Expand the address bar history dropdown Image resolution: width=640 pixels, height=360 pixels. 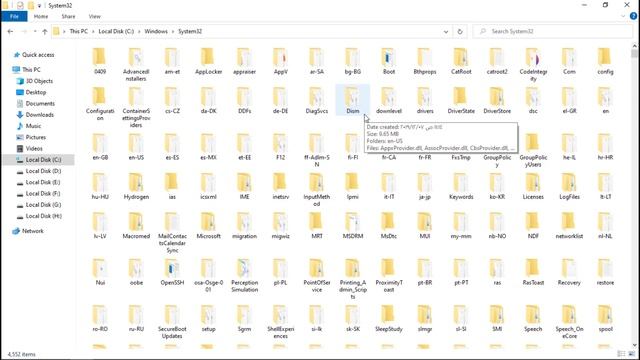446,31
